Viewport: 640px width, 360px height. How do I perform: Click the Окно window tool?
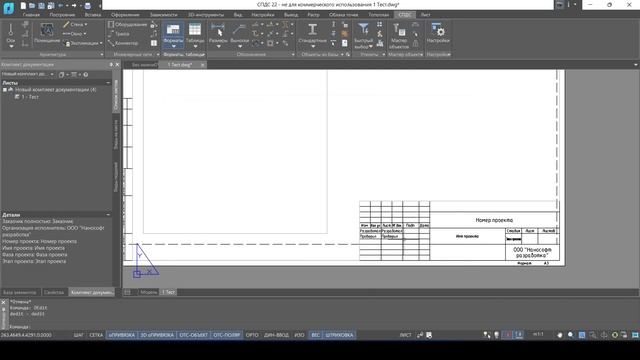click(x=73, y=33)
